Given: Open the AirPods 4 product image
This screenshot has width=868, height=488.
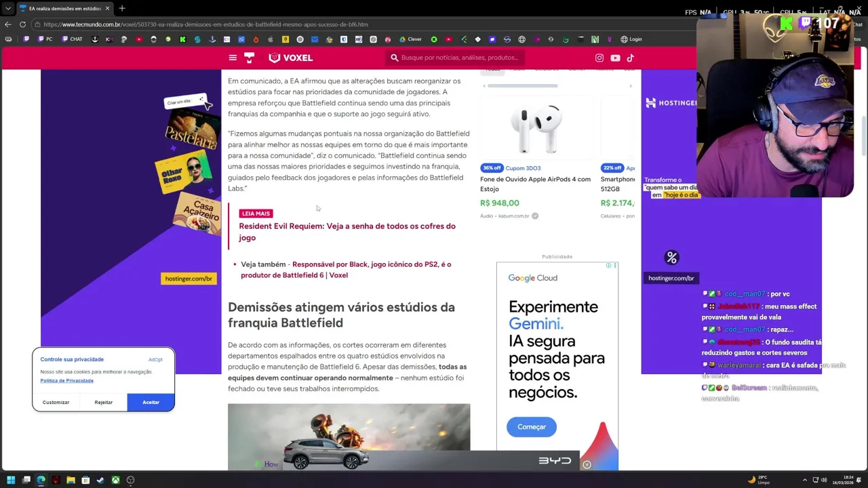Looking at the screenshot, I should coord(535,129).
